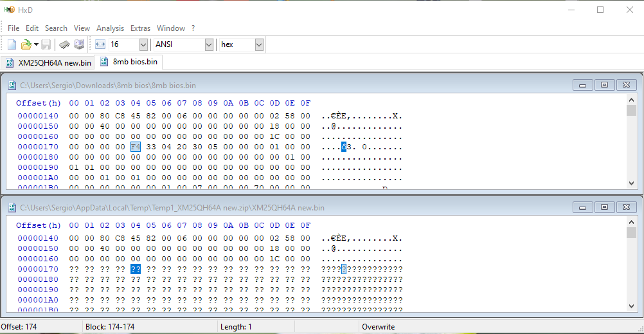Click the Offset: 174 status bar entry

(x=19, y=327)
